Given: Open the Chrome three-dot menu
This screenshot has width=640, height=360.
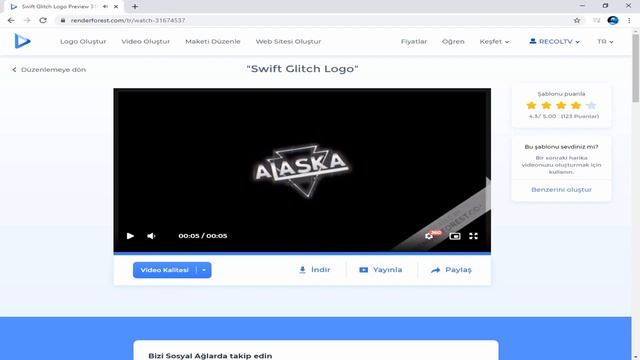Looking at the screenshot, I should click(x=629, y=20).
